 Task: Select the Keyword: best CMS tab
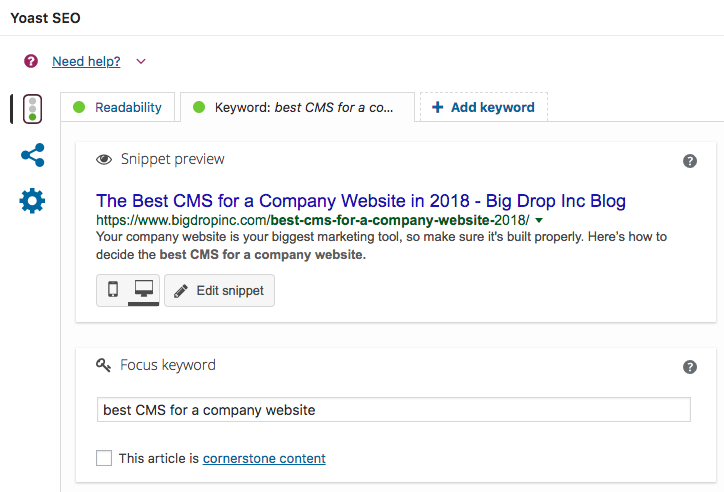[x=297, y=108]
